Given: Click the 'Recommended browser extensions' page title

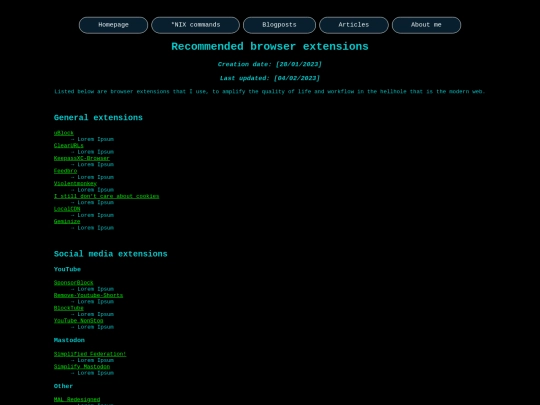Looking at the screenshot, I should click(x=270, y=46).
